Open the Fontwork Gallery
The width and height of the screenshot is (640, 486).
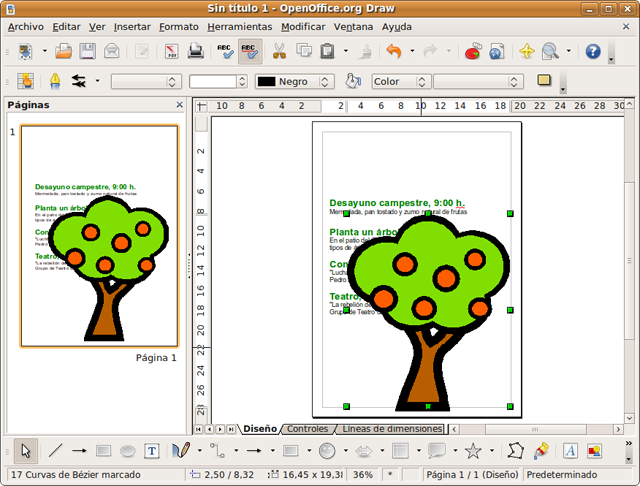coord(570,451)
